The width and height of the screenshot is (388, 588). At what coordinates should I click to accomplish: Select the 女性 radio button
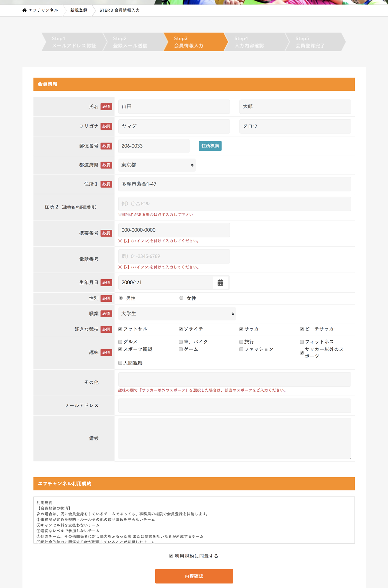point(181,298)
